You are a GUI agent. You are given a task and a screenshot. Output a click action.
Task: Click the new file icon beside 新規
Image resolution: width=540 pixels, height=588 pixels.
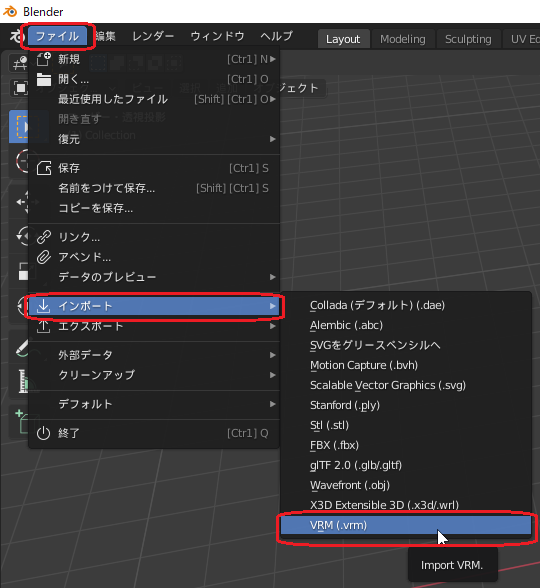[44, 59]
